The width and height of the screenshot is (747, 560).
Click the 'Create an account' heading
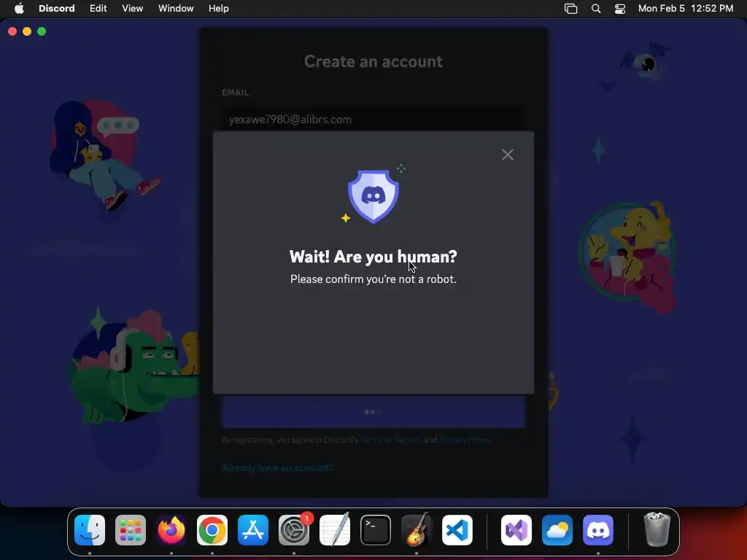(x=373, y=61)
